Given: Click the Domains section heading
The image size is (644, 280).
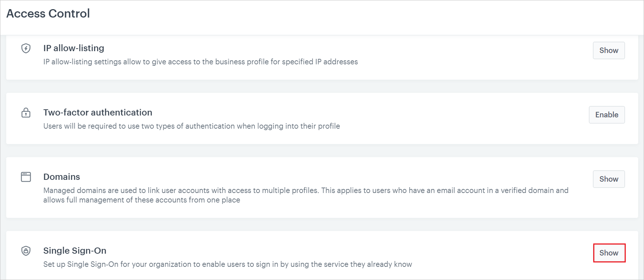Looking at the screenshot, I should tap(62, 177).
